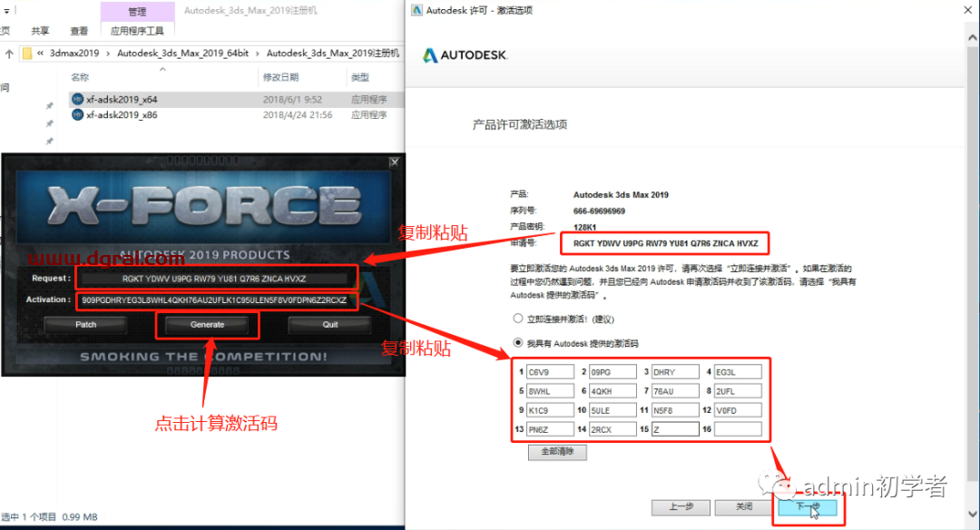Viewport: 980px width, 530px height.
Task: Click Autodesk dialog title bar icon
Action: tap(416, 10)
